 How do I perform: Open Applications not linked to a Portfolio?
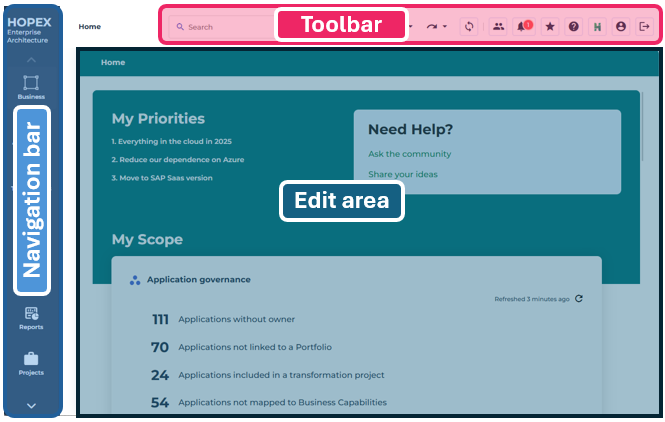click(255, 347)
